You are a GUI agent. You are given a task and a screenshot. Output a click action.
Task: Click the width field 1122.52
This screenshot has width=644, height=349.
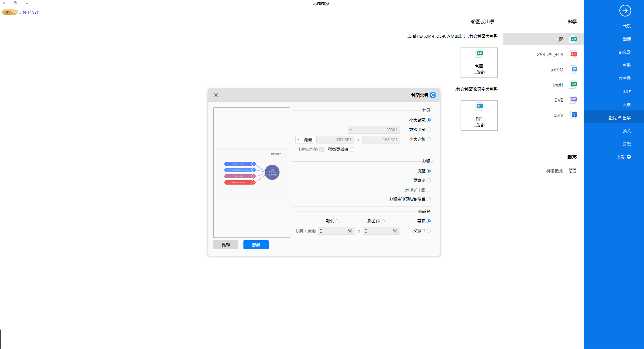coord(381,140)
